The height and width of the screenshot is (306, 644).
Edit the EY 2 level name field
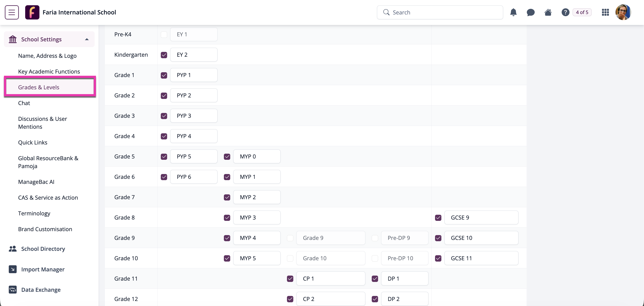click(194, 55)
